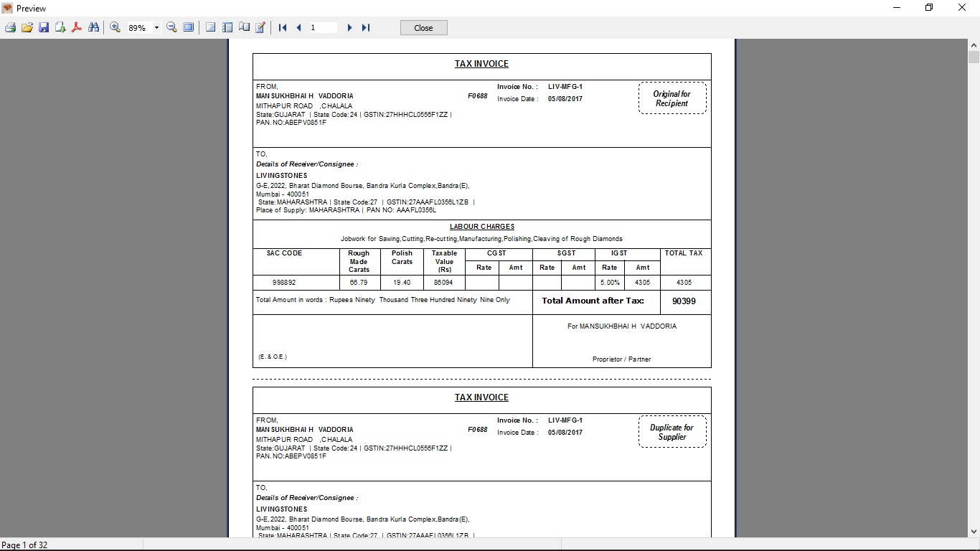This screenshot has height=551, width=980.
Task: Click total amount value 90399
Action: tap(684, 301)
